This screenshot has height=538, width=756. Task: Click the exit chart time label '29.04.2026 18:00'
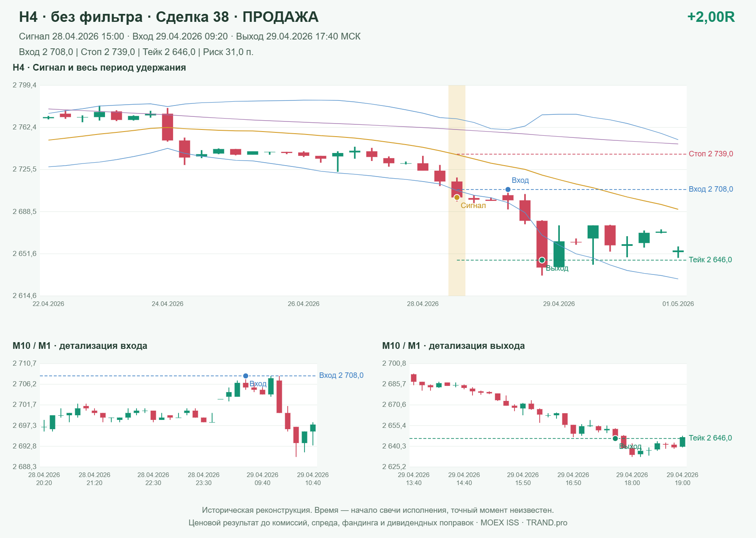632,479
